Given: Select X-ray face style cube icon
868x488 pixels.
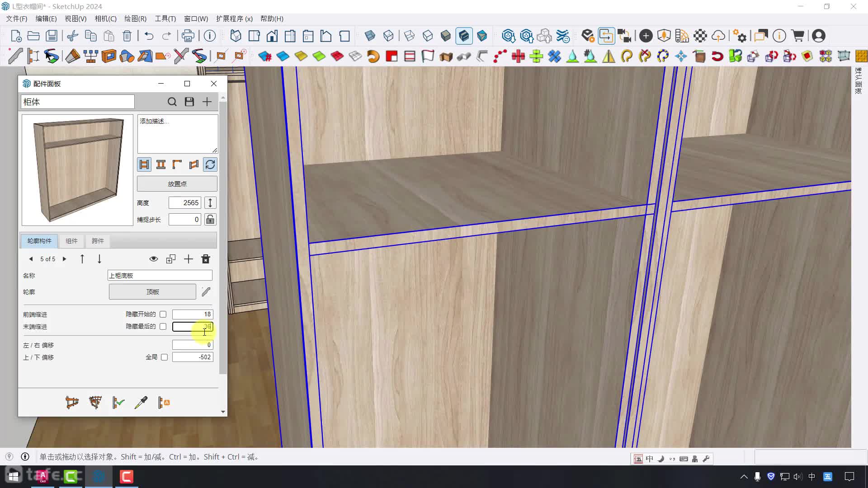Looking at the screenshot, I should point(370,36).
